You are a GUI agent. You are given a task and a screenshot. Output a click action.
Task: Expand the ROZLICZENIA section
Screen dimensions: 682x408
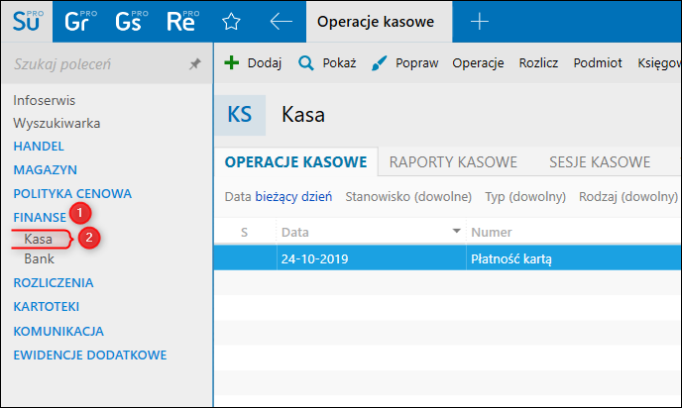point(53,283)
